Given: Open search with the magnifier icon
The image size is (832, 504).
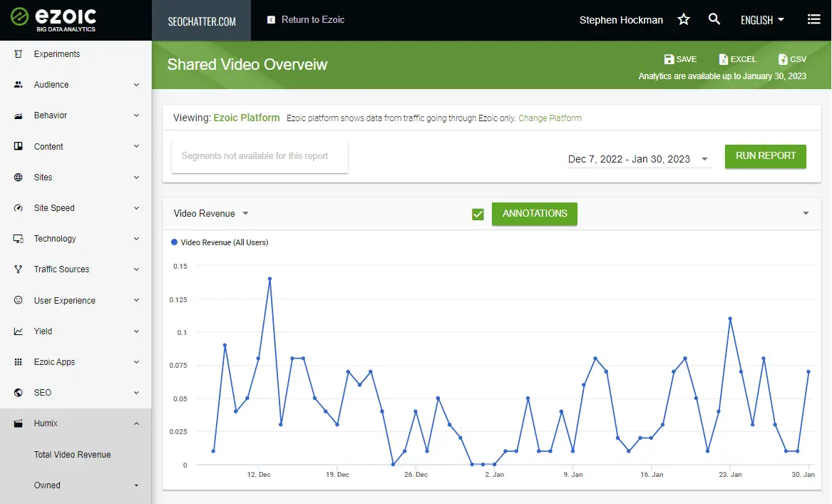Looking at the screenshot, I should pos(714,20).
